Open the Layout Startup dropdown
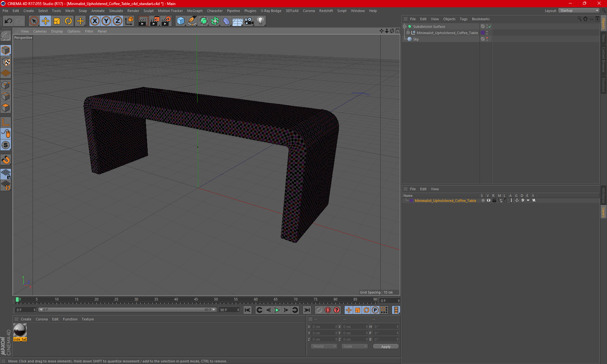The height and width of the screenshot is (364, 607). pos(579,10)
